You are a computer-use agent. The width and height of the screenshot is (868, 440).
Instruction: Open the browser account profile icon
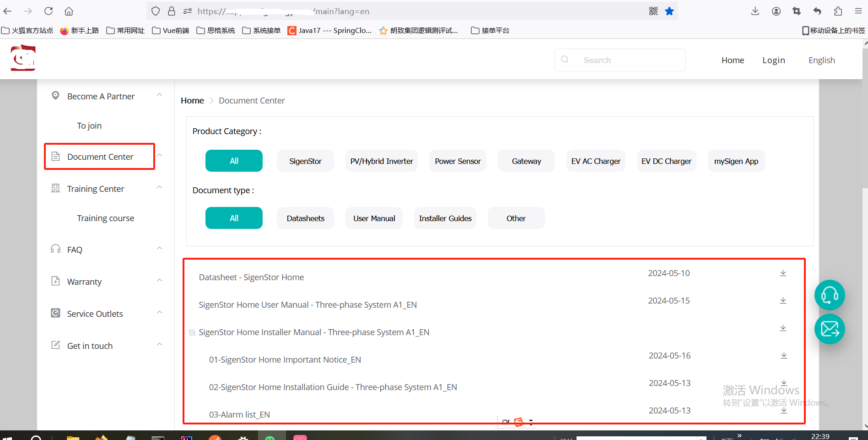coord(776,11)
